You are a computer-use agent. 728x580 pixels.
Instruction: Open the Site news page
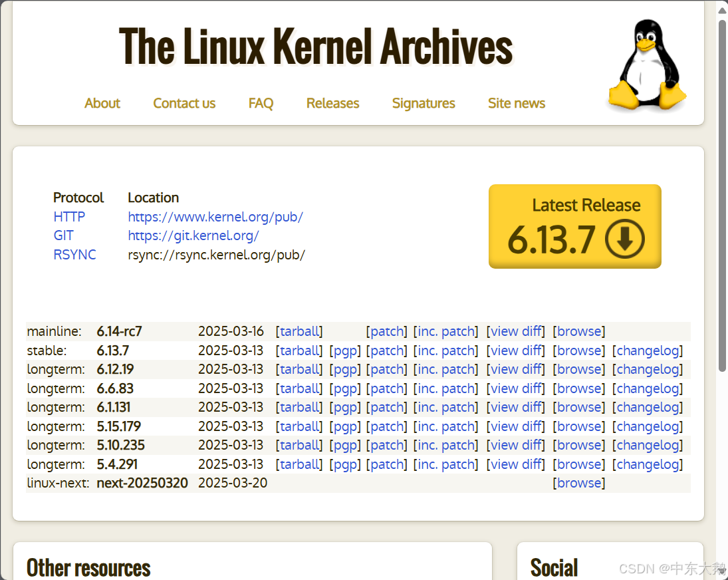[x=516, y=103]
